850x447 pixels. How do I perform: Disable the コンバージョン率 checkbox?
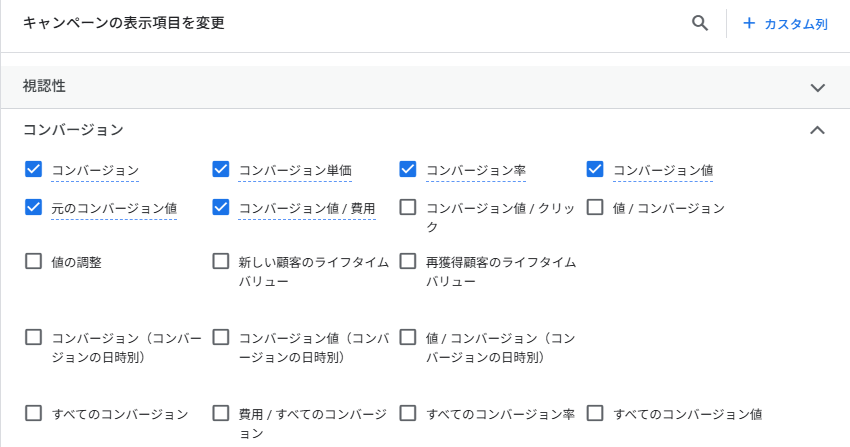[x=408, y=170]
